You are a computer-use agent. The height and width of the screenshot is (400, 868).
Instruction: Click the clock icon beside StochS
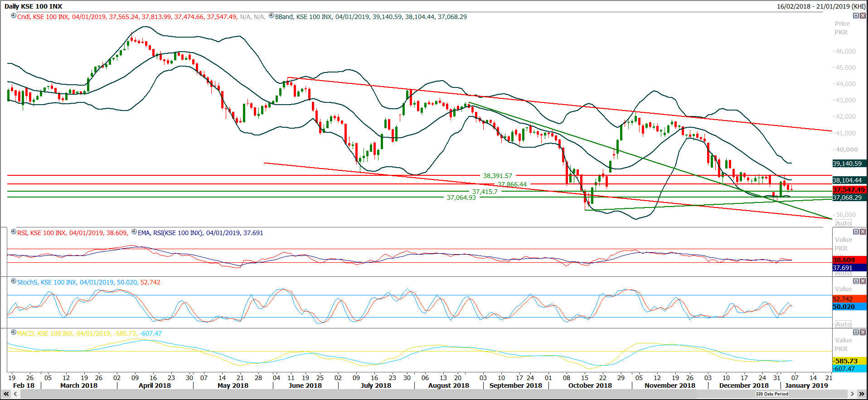14,281
